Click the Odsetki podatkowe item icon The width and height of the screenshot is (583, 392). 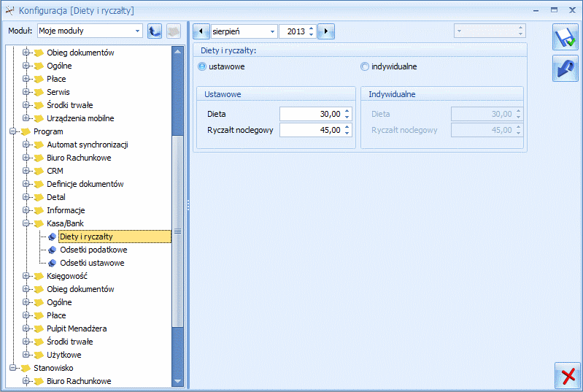tap(52, 250)
